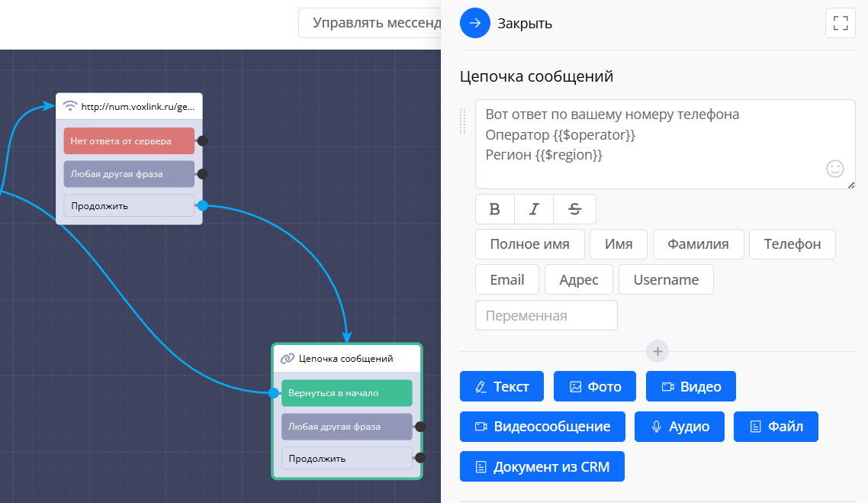Viewport: 868px width, 503px height.
Task: Add a Текст message block
Action: pyautogui.click(x=501, y=386)
